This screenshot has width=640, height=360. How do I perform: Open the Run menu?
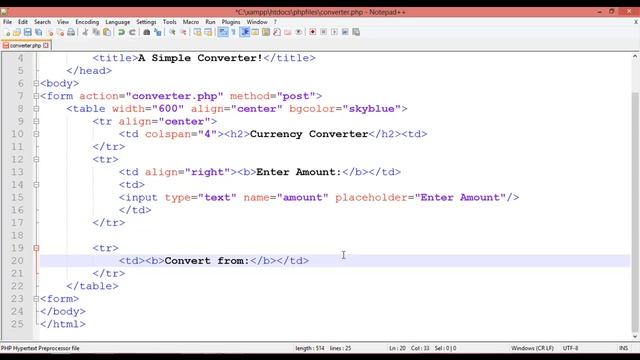pyautogui.click(x=210, y=22)
